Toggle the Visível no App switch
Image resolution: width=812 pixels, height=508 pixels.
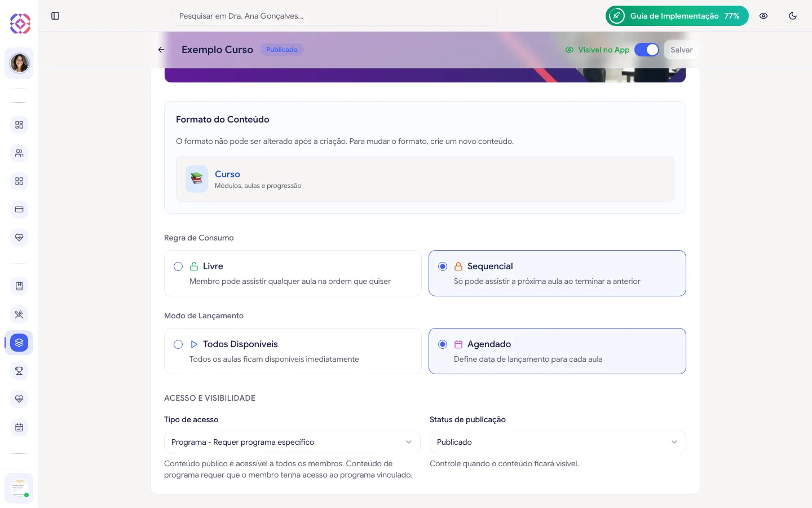click(x=646, y=50)
